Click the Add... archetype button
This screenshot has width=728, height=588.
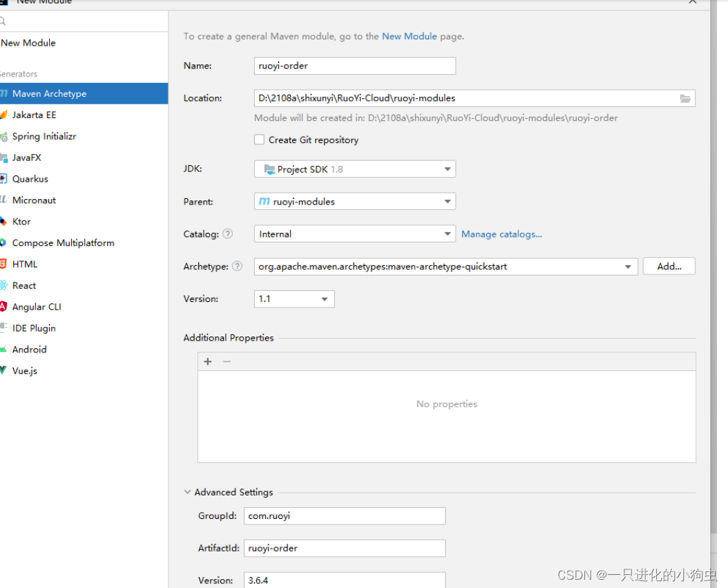coord(669,266)
